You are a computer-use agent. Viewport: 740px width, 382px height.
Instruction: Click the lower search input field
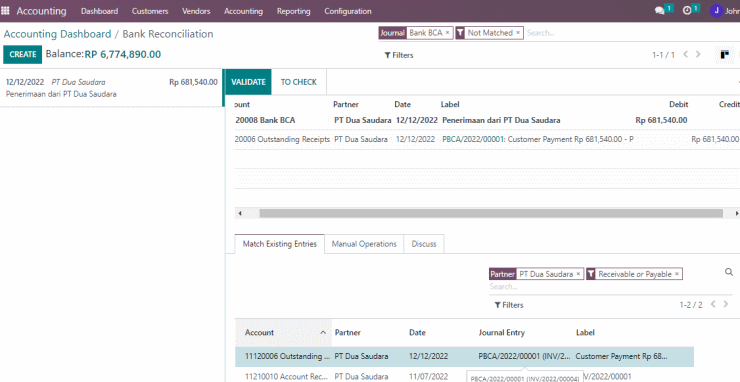click(611, 287)
